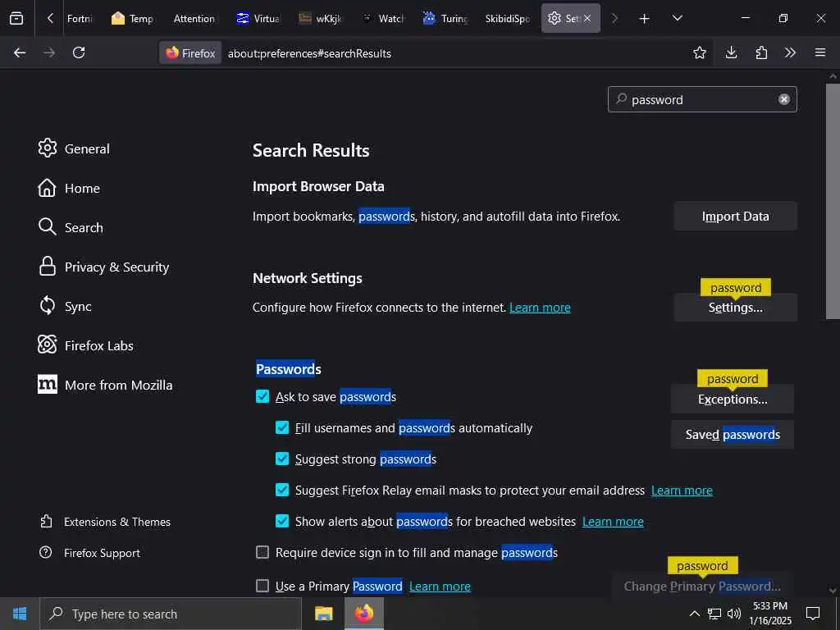
Task: Show hidden system tray icons
Action: [x=694, y=614]
